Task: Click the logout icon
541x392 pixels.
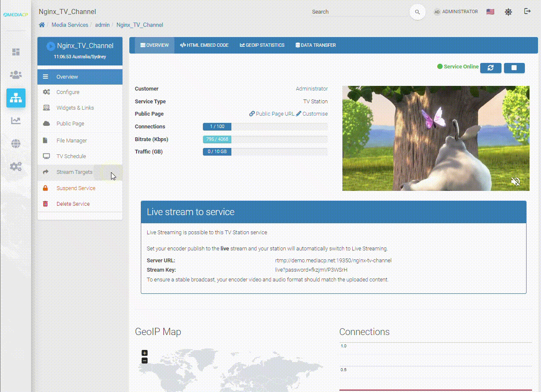Action: pyautogui.click(x=527, y=11)
